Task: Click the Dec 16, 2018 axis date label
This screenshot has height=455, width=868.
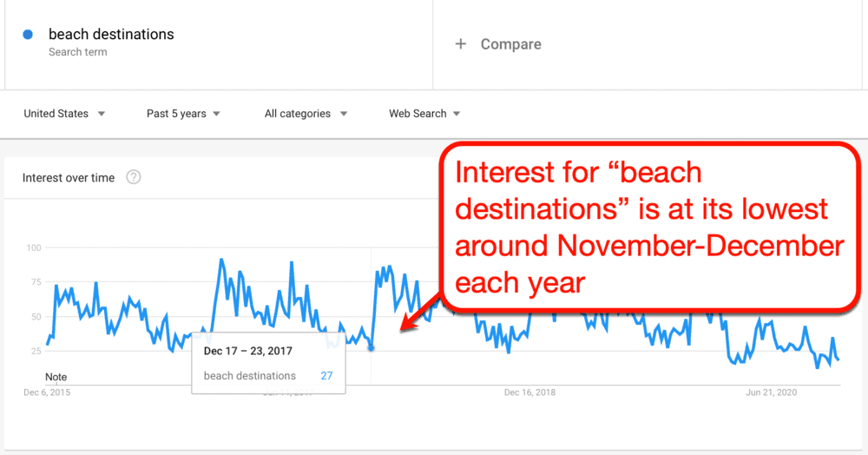Action: click(x=529, y=392)
